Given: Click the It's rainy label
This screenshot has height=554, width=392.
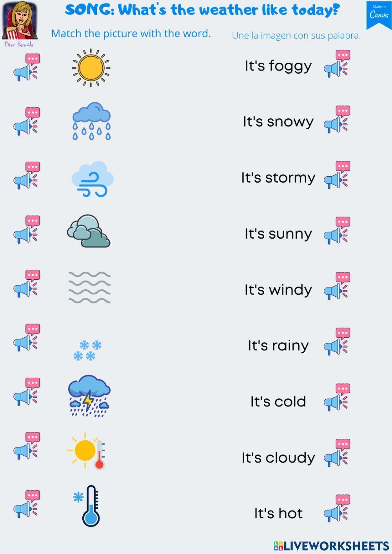Looking at the screenshot, I should [x=278, y=346].
